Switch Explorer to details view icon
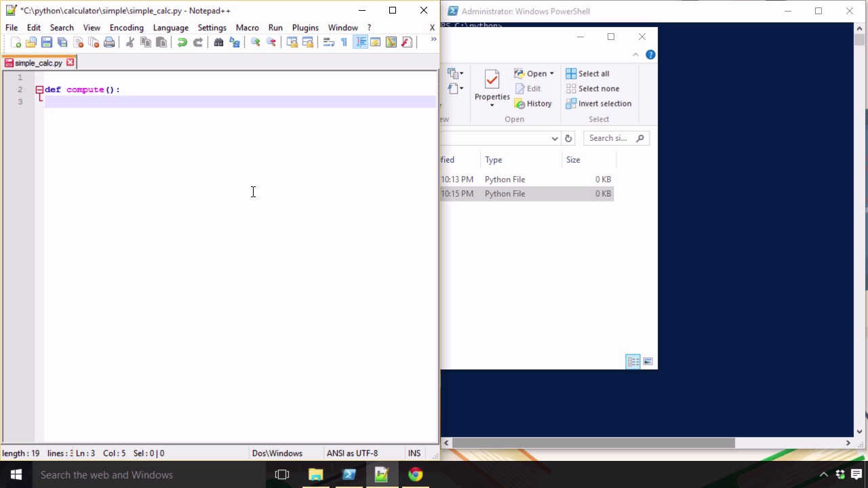The image size is (868, 488). click(x=633, y=362)
